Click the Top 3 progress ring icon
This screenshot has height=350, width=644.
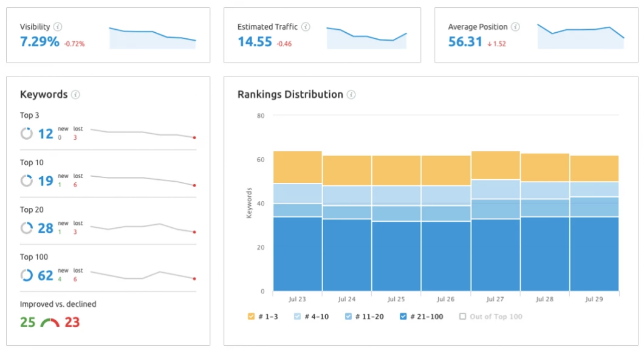pos(26,133)
